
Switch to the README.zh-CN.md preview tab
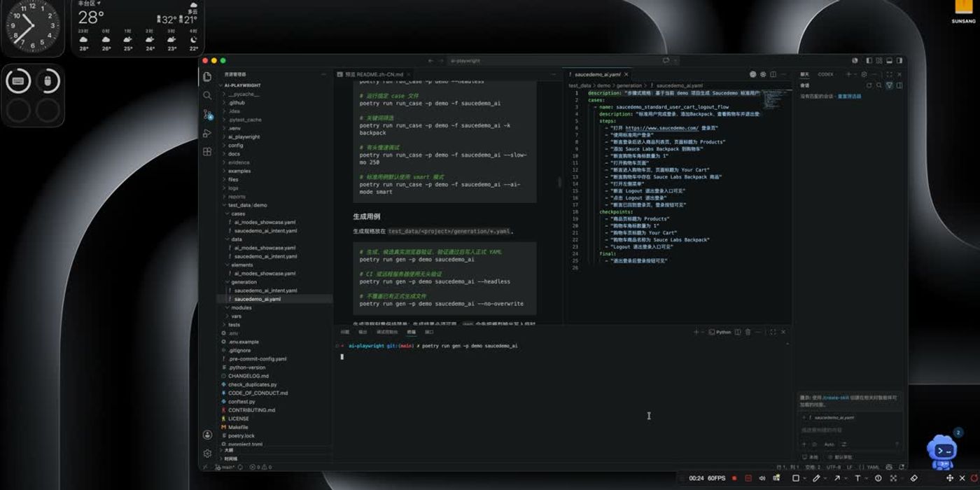(374, 74)
